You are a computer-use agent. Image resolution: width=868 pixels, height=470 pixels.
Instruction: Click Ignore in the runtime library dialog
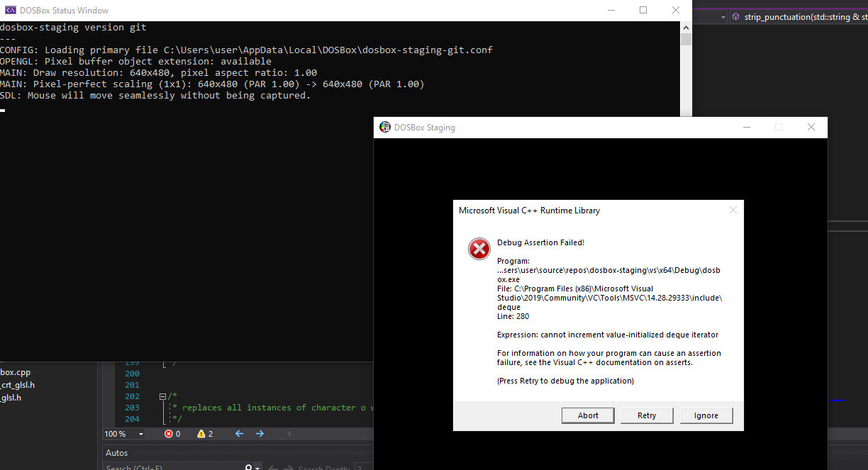pos(706,415)
